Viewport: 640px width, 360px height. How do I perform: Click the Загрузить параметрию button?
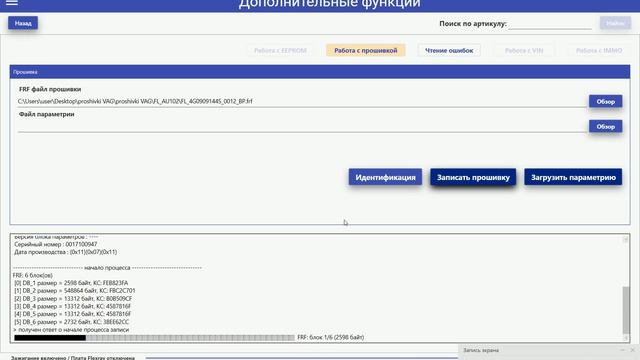(x=573, y=177)
